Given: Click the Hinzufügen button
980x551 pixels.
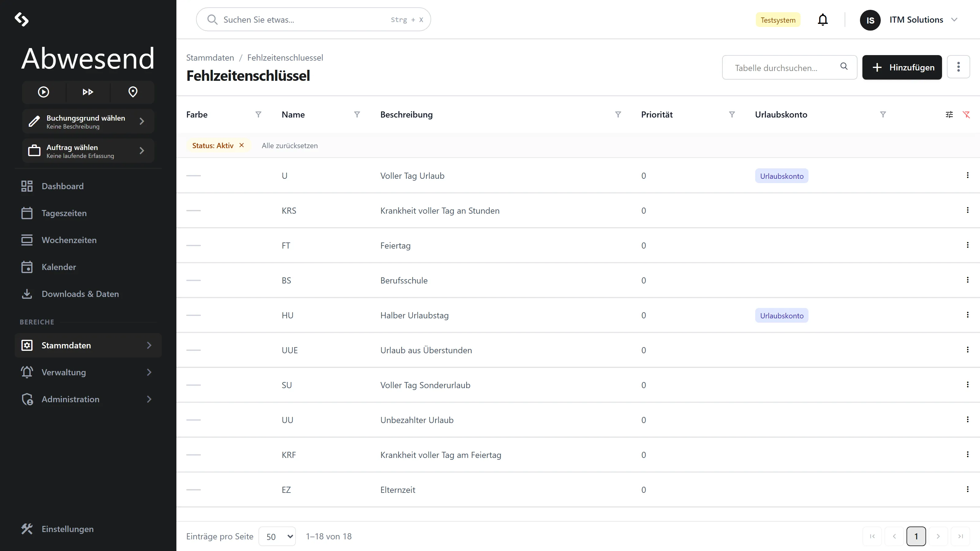Looking at the screenshot, I should pyautogui.click(x=902, y=67).
